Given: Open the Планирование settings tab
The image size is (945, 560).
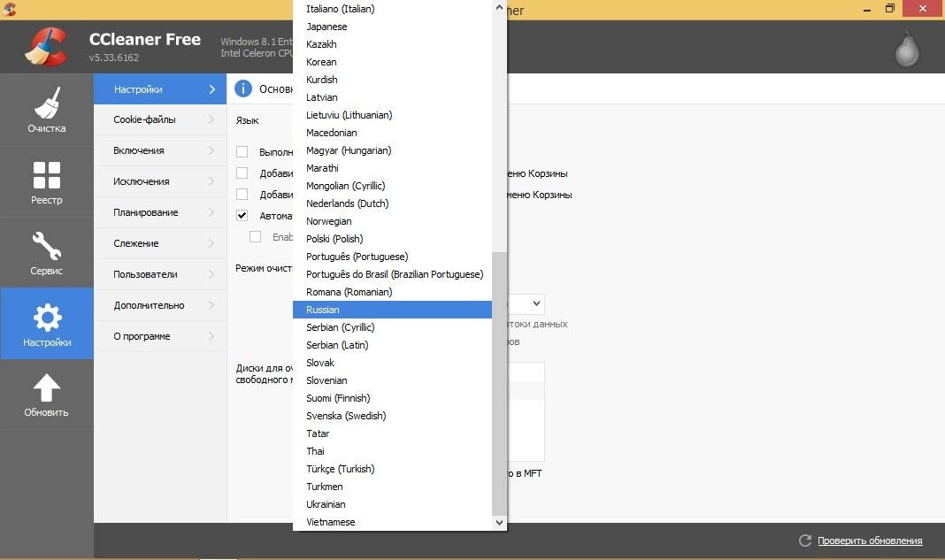Looking at the screenshot, I should [160, 212].
